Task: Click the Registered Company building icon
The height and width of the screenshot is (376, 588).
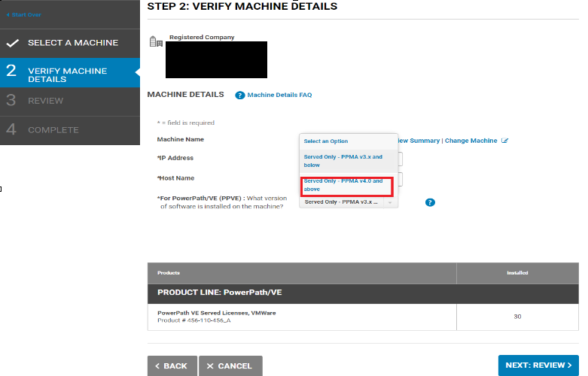Action: (157, 41)
